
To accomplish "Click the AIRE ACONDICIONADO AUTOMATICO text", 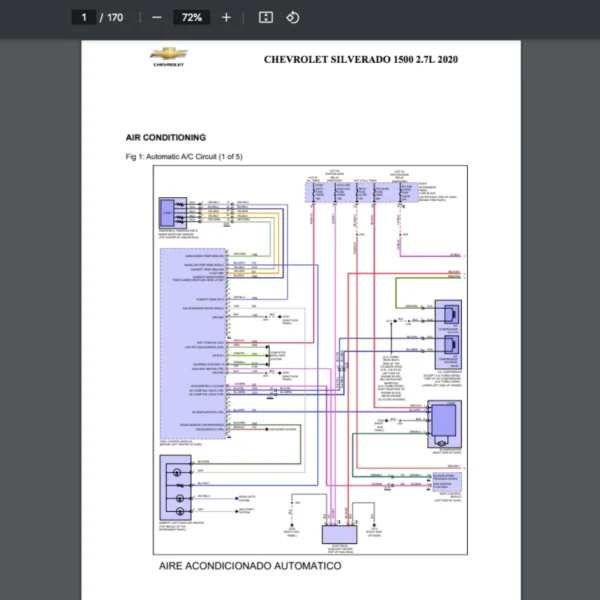I will coord(250,566).
